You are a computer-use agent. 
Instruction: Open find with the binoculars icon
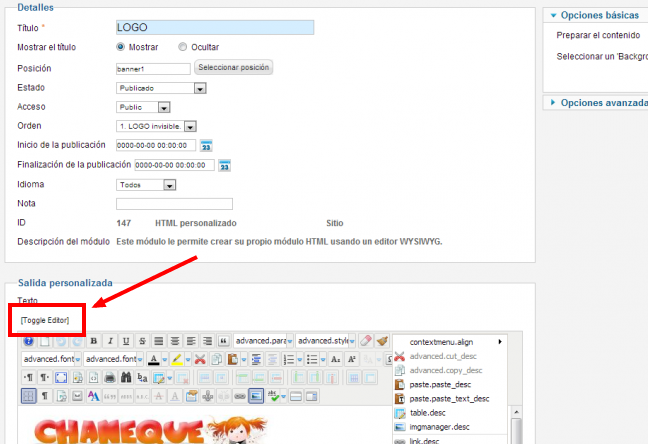126,377
